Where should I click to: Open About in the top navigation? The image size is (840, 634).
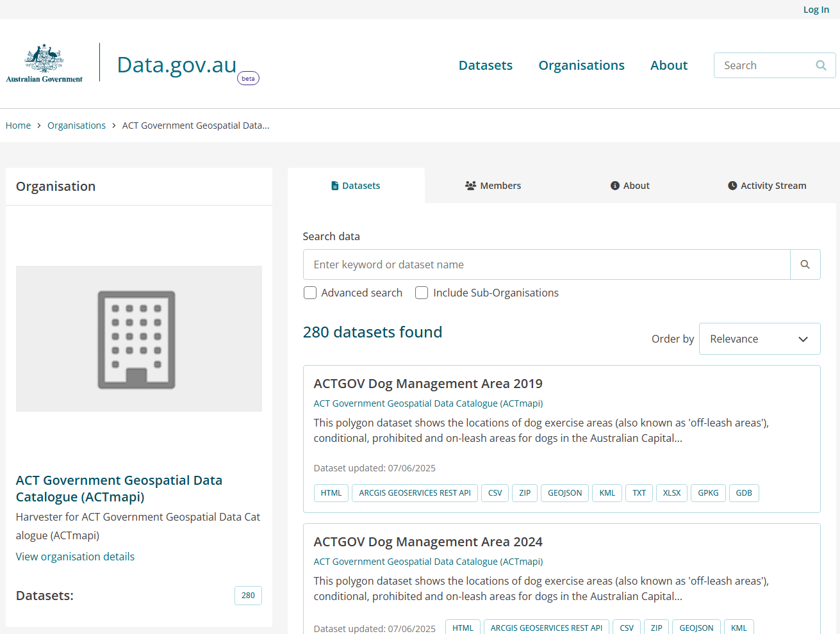[x=668, y=65]
